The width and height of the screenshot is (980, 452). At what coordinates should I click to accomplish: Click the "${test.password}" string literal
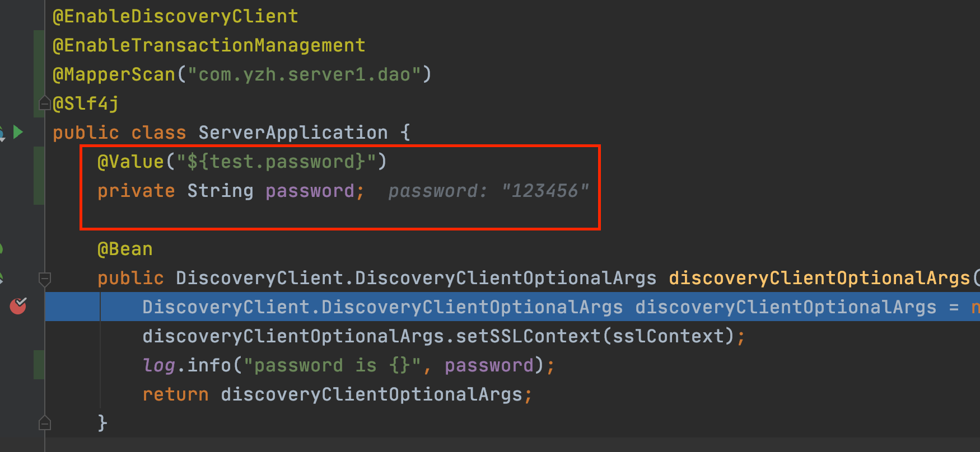click(276, 162)
